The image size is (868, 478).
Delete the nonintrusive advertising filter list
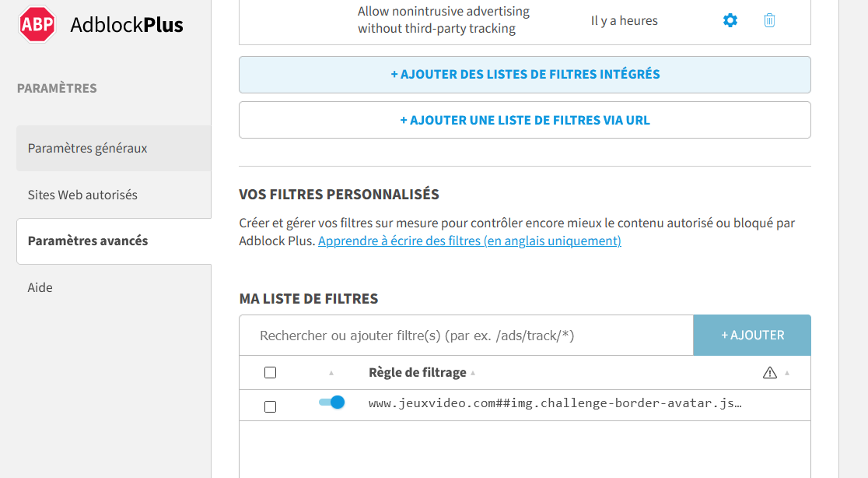pyautogui.click(x=769, y=20)
